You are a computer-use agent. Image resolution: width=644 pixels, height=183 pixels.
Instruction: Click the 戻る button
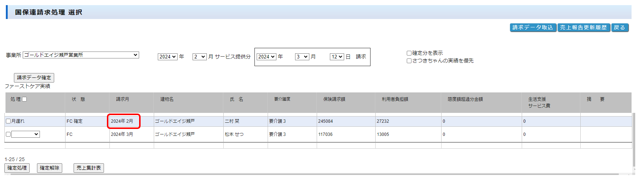click(x=619, y=28)
